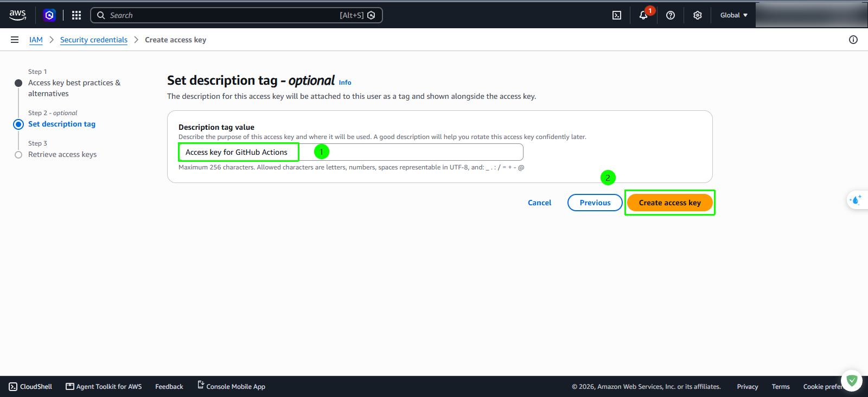Select Step 1 Access key best practices
Image resolution: width=868 pixels, height=397 pixels.
click(74, 88)
